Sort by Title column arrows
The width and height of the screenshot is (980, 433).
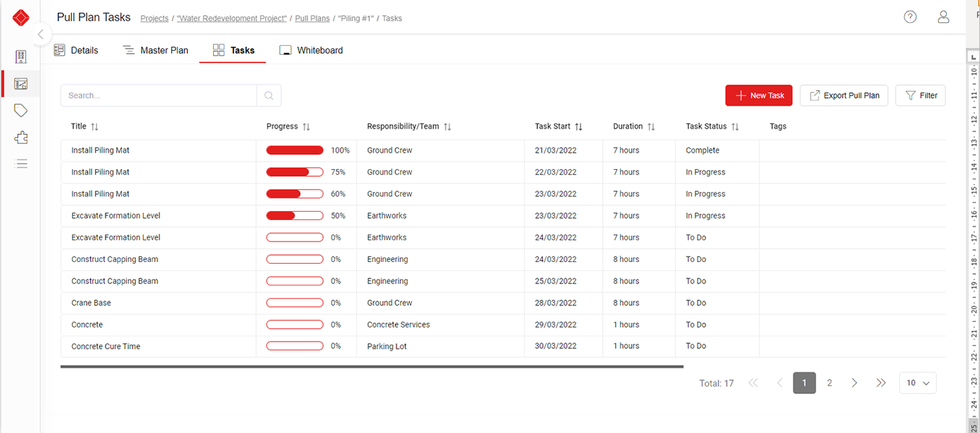pyautogui.click(x=95, y=127)
